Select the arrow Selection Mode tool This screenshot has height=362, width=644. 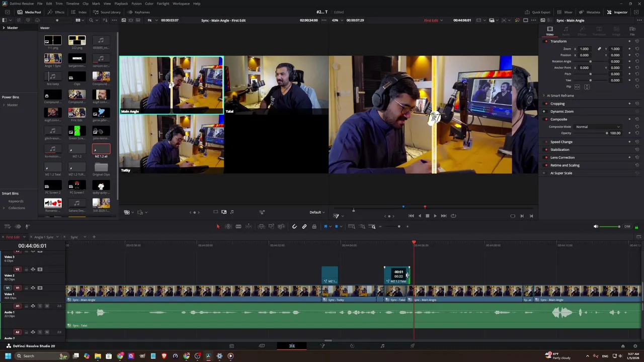pos(218,227)
